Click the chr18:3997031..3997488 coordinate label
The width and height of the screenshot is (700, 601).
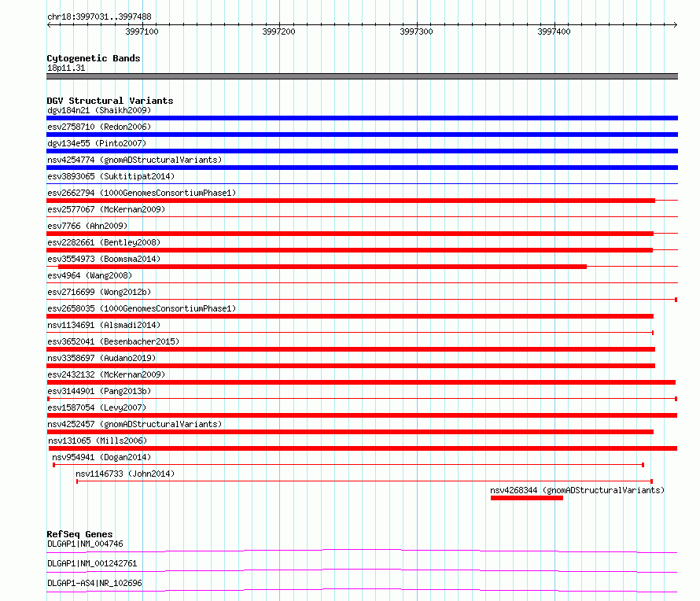pos(99,17)
